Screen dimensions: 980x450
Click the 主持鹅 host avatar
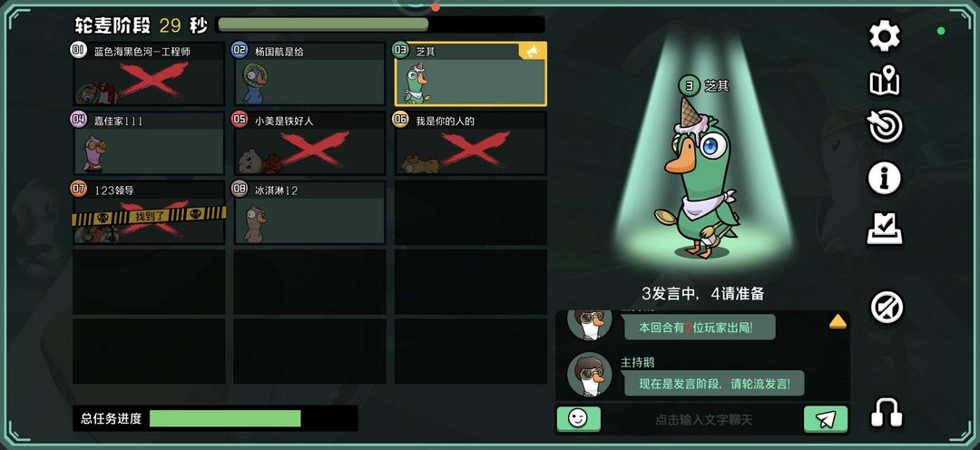coord(590,375)
